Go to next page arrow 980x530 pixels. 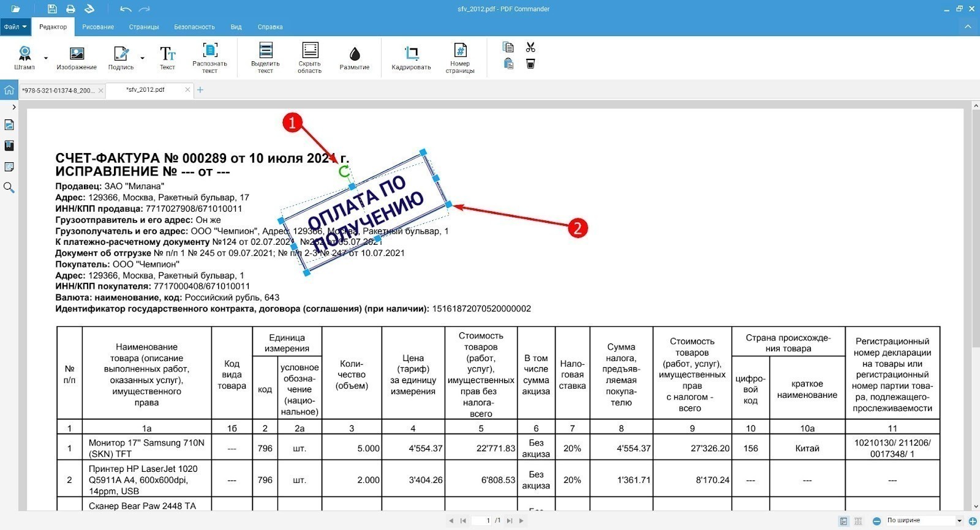pos(521,521)
